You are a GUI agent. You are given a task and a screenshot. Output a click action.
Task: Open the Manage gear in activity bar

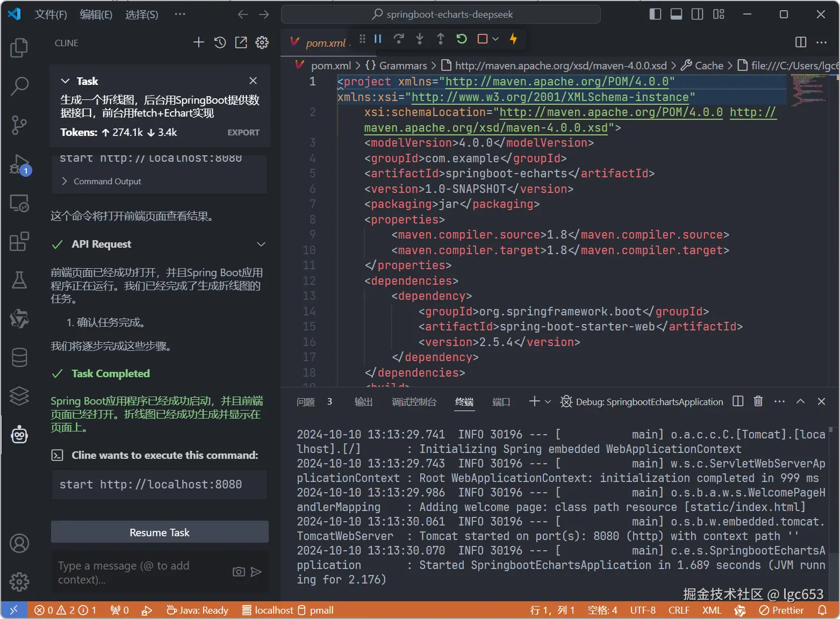click(19, 581)
